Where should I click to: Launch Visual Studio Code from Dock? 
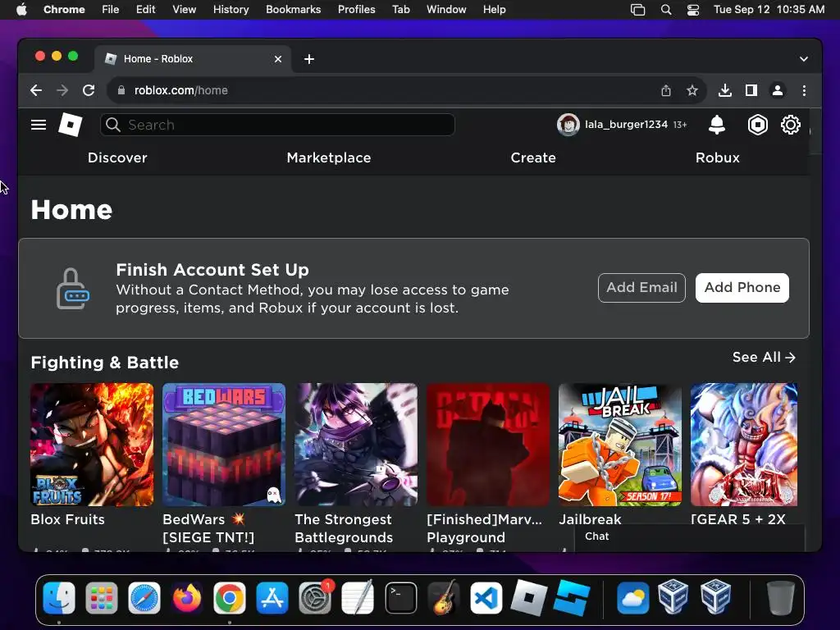tap(486, 597)
